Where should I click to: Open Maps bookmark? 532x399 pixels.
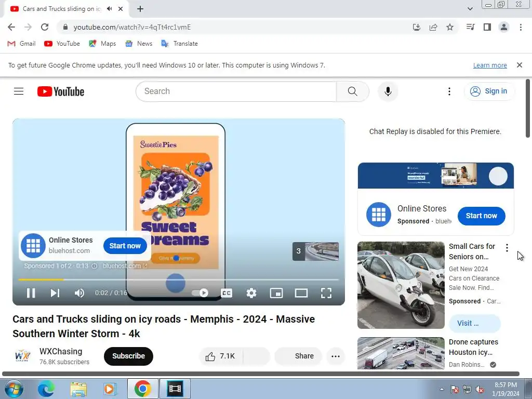102,44
